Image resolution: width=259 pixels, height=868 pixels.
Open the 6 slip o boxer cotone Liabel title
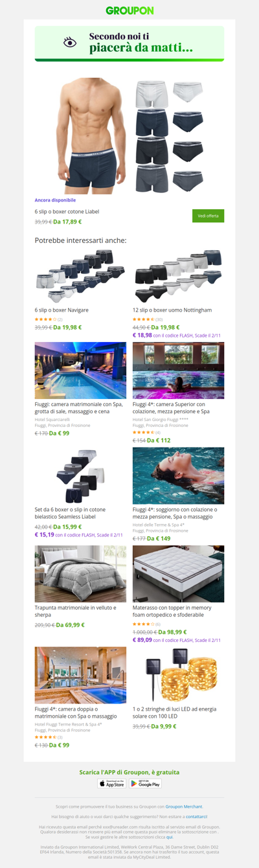67,212
